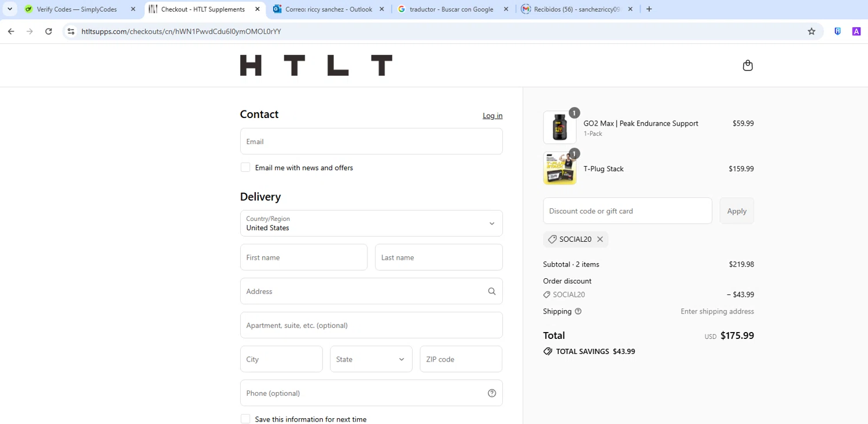Close the Verify Codes SimplyCodes tab
Viewport: 868px width, 424px height.
tap(133, 9)
